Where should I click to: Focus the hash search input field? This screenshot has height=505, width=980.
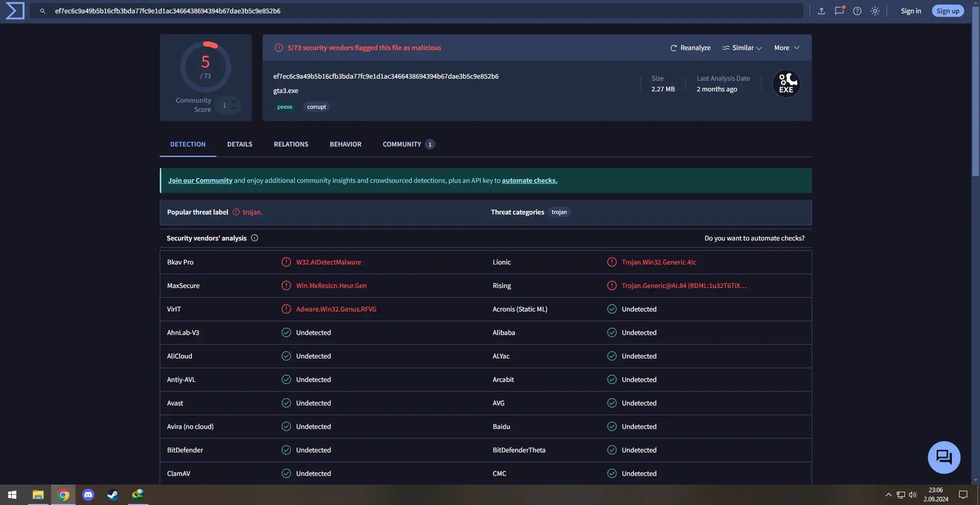pos(416,11)
